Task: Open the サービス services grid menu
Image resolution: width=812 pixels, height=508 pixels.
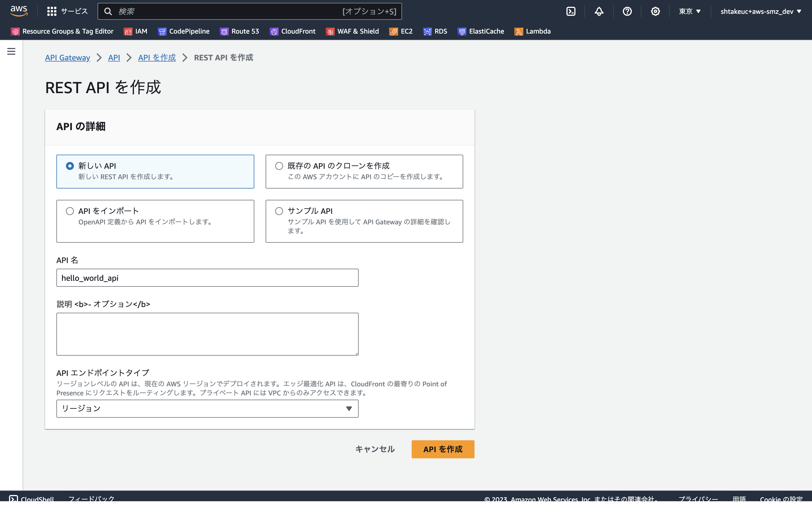Action: [x=67, y=11]
